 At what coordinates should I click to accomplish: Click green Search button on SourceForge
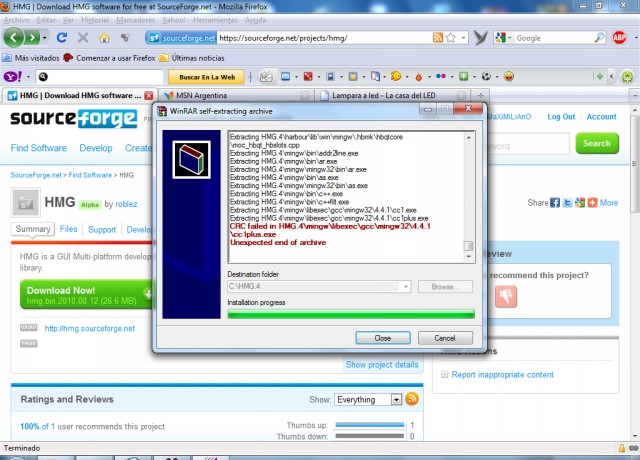click(x=597, y=143)
